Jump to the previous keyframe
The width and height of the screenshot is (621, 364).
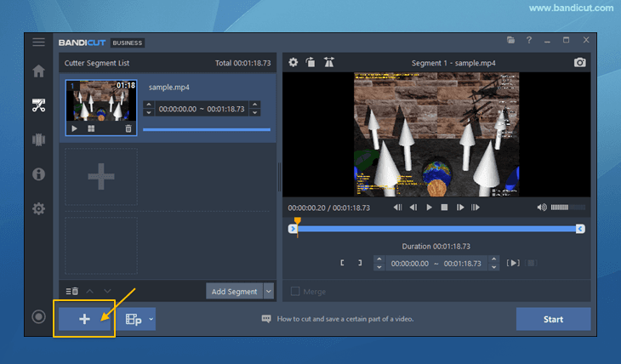(x=397, y=208)
